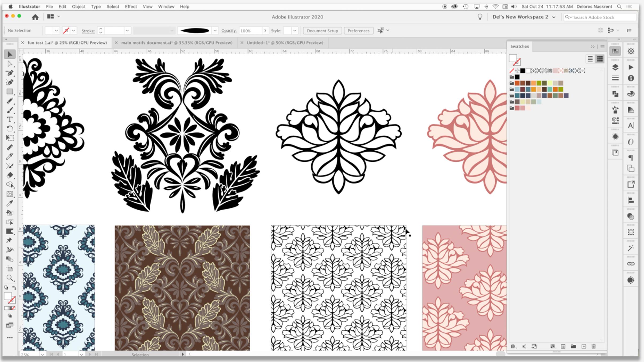Open the Brushes panel icon in dock

[615, 110]
